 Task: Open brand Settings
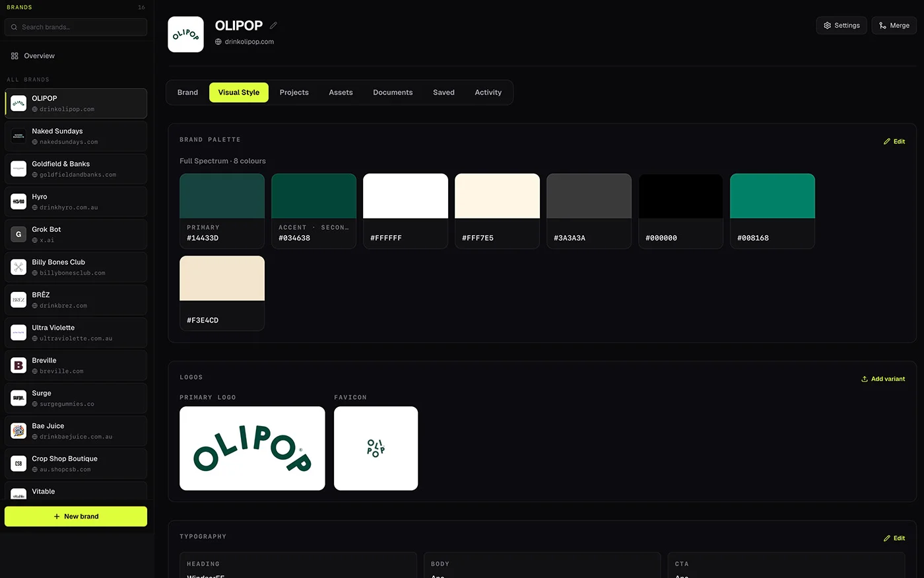click(841, 26)
